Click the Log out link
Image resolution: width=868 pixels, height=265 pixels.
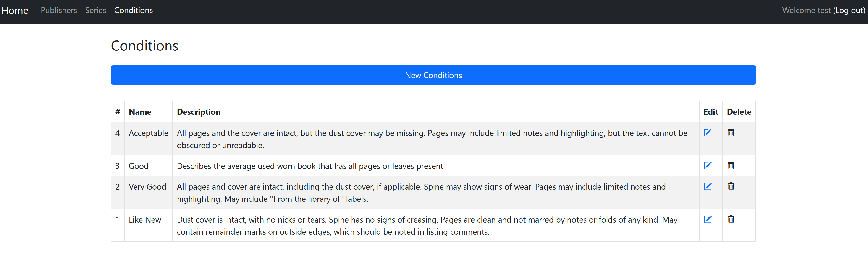pos(849,11)
